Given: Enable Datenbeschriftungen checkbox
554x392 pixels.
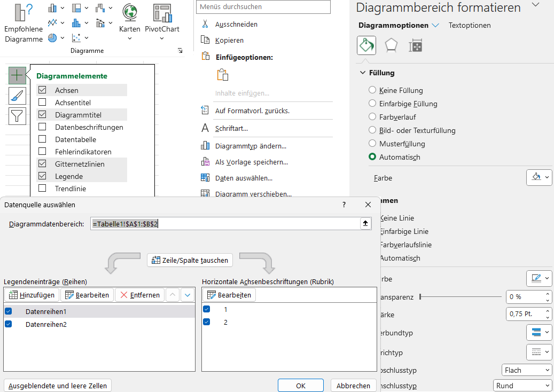Looking at the screenshot, I should pos(42,127).
